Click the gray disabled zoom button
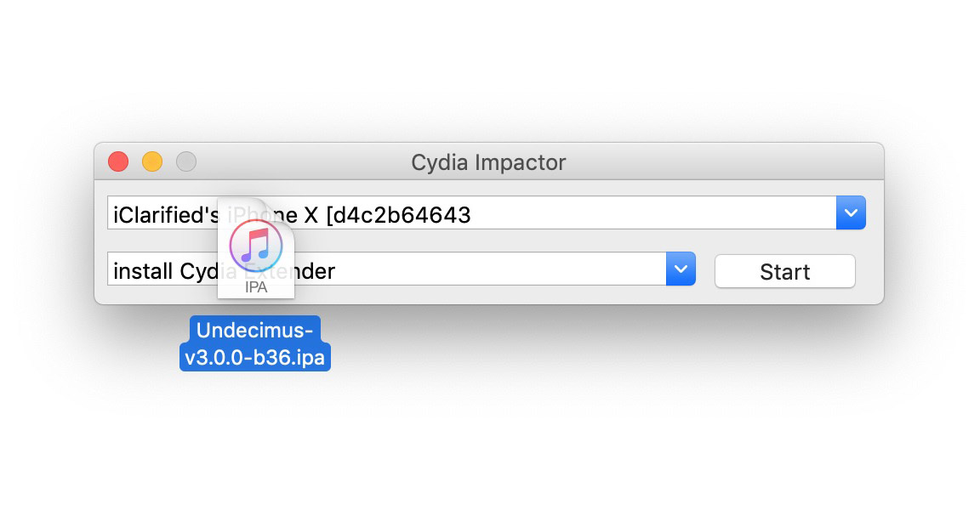The width and height of the screenshot is (980, 510). 186,161
